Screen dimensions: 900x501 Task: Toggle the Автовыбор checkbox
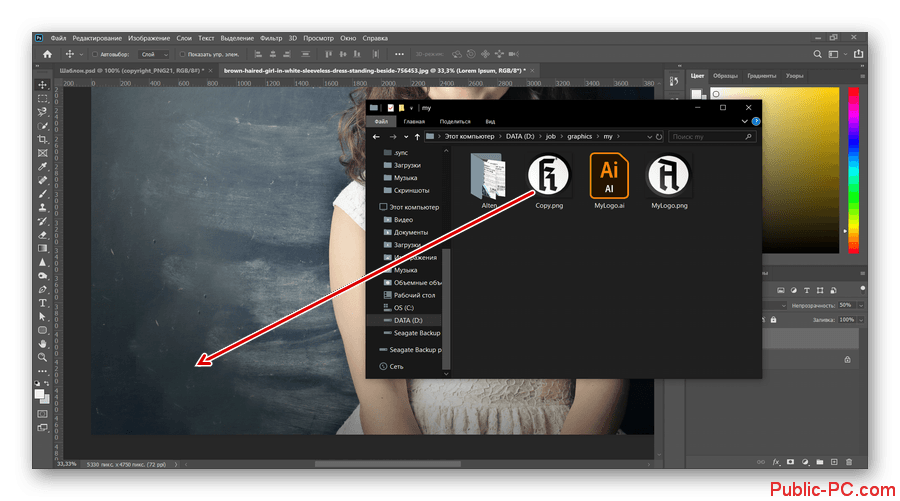coord(95,55)
